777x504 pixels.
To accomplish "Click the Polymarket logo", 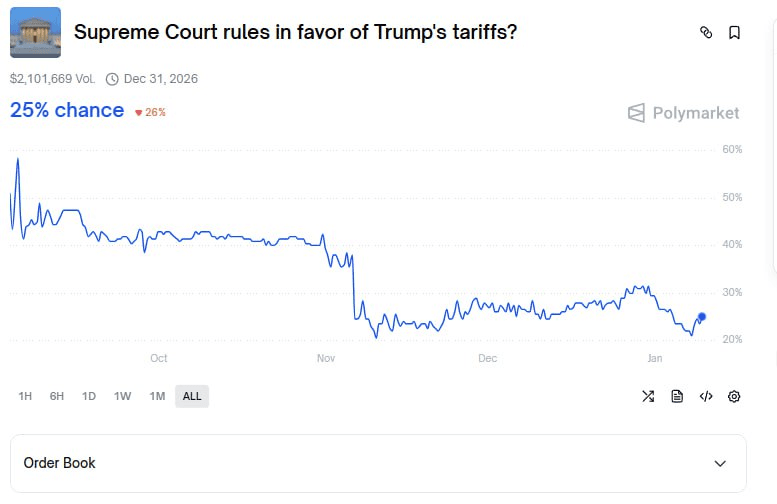I will [x=684, y=113].
